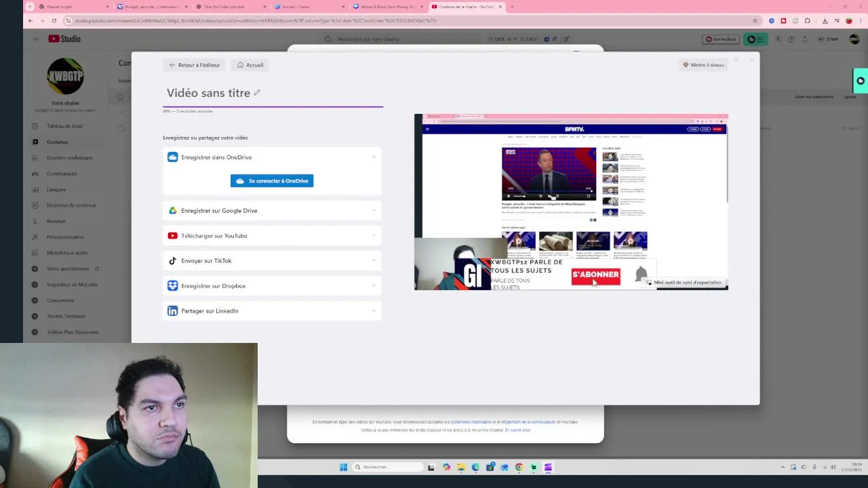Switch to the Accueil – Canva tab
The width and height of the screenshot is (868, 488).
point(309,7)
